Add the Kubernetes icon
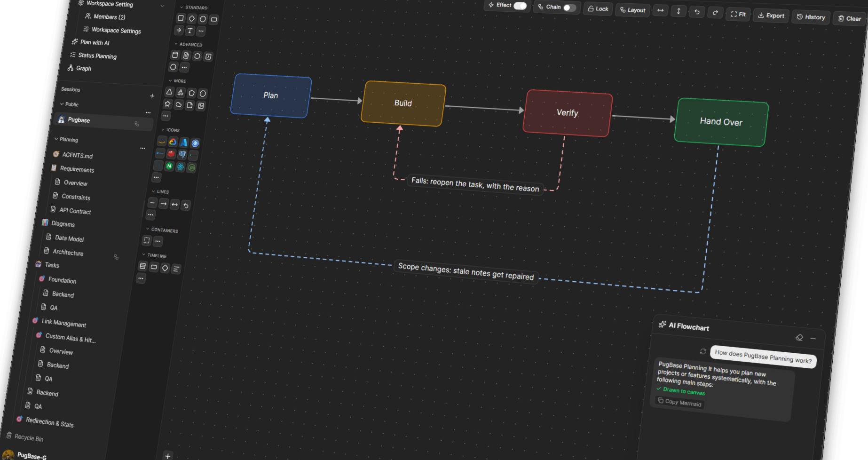Screen dimensions: 868x460 coord(195,143)
